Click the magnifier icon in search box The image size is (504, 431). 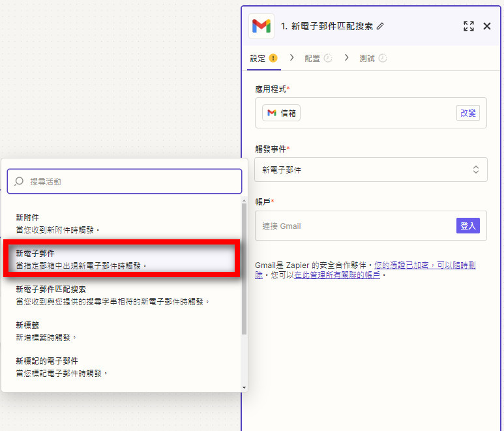(19, 181)
